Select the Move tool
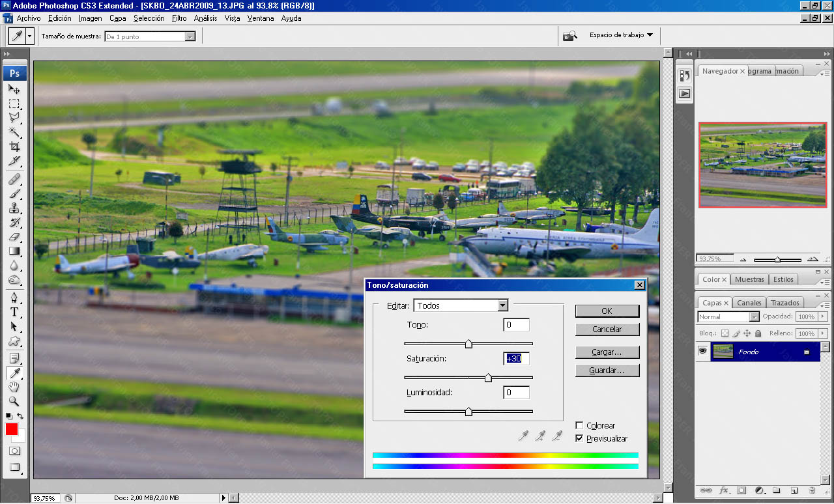 (x=14, y=89)
